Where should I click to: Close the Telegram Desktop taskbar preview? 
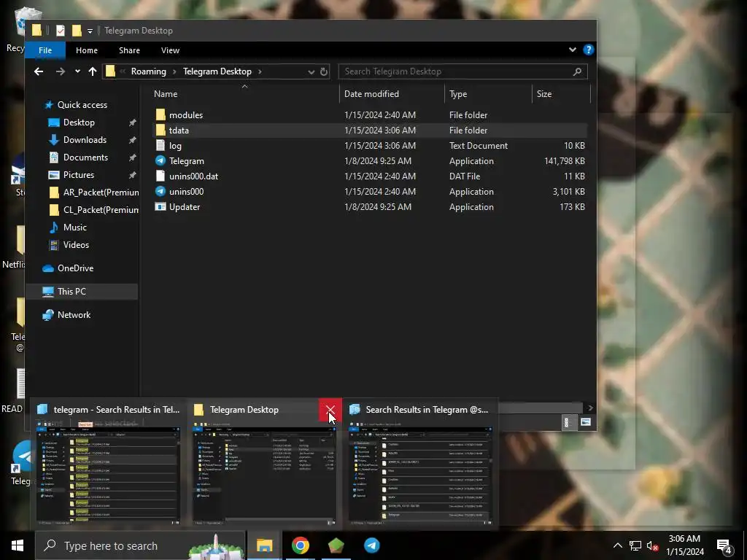click(330, 410)
